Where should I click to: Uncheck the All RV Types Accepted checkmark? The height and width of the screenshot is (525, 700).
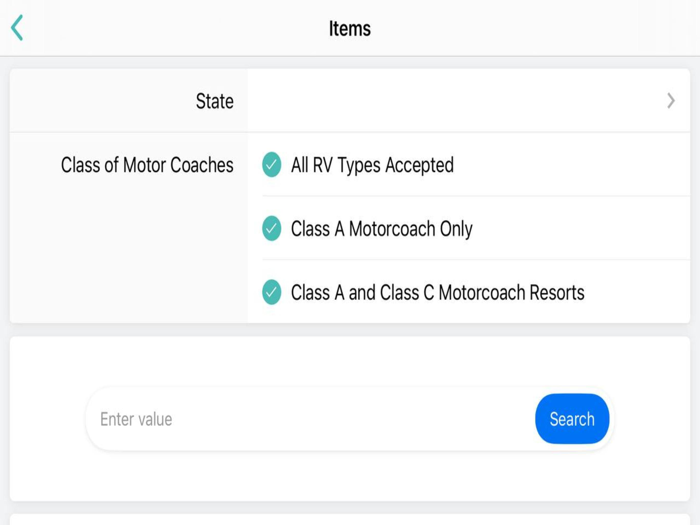pos(272,165)
